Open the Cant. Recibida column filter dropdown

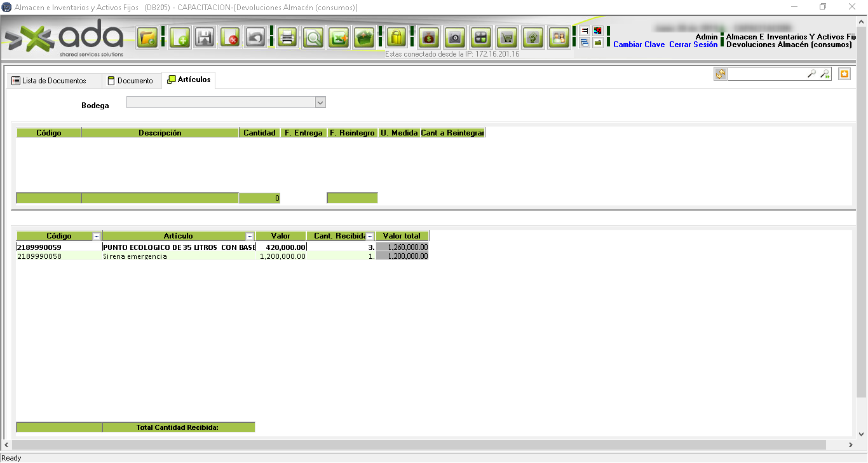pos(370,236)
